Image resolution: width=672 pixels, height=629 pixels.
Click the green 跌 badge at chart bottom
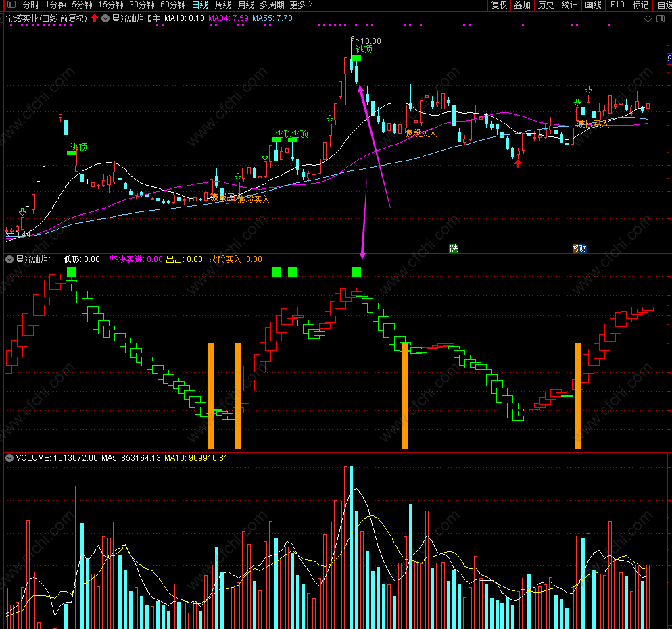454,249
